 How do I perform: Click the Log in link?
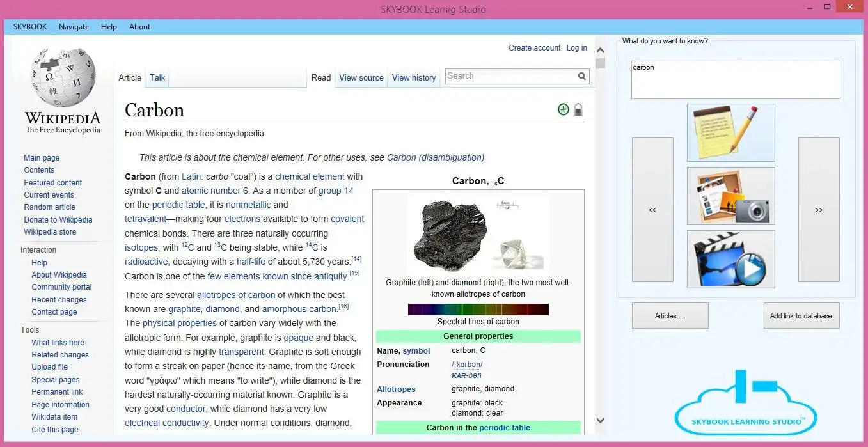pyautogui.click(x=576, y=48)
